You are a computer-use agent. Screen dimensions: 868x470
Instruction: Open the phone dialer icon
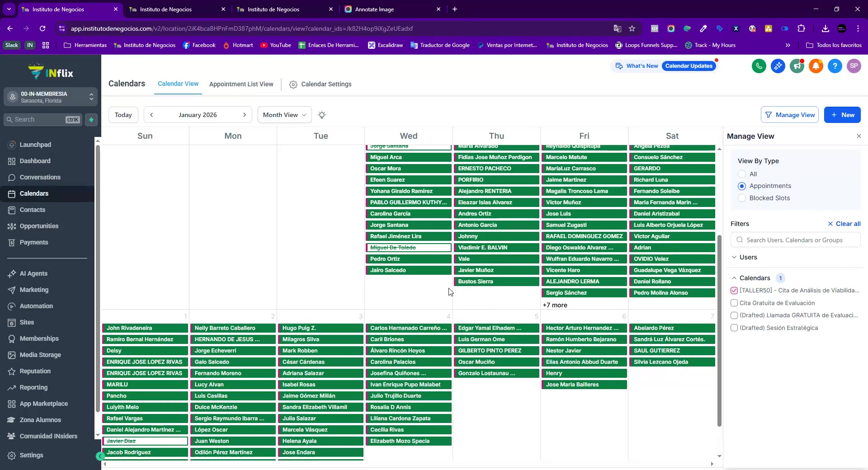(x=759, y=66)
